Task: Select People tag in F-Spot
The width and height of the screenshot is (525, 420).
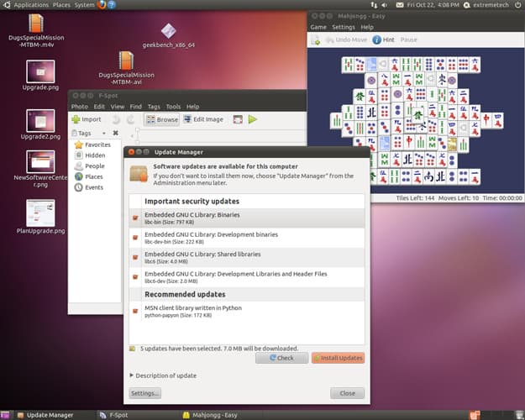Action: (90, 166)
